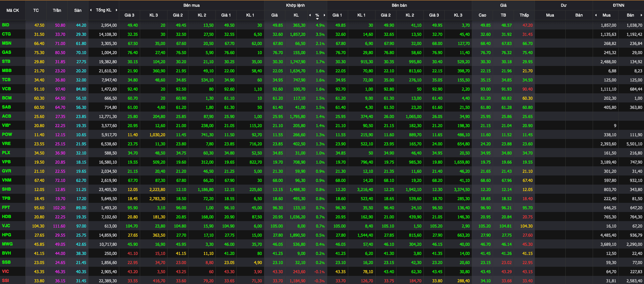Click the Thấp low price column header

[x=524, y=15]
